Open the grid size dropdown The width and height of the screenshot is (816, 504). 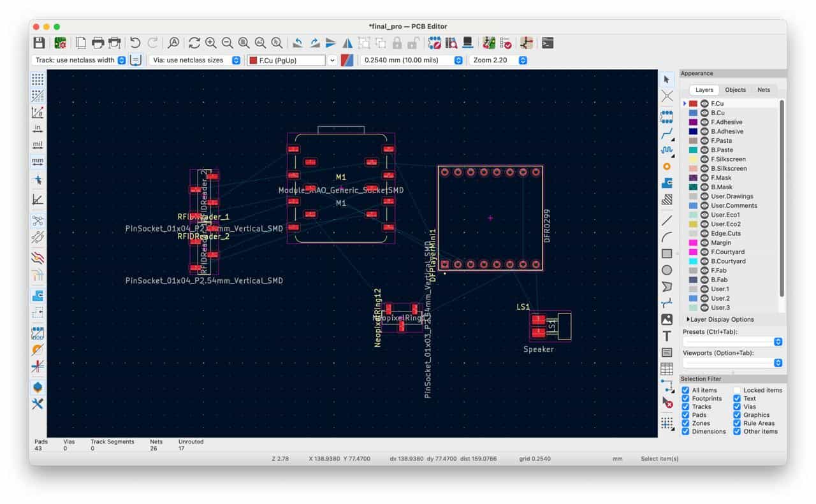(x=412, y=60)
